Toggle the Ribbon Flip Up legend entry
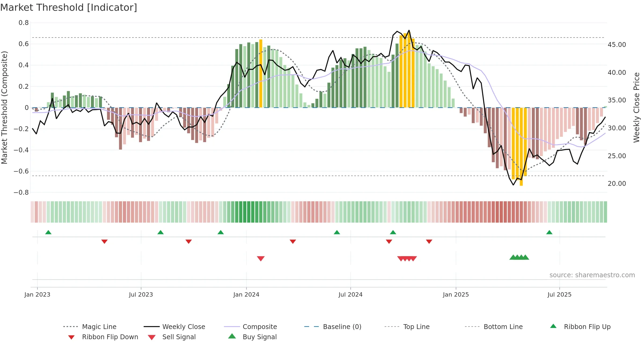This screenshot has width=644, height=362. click(580, 327)
